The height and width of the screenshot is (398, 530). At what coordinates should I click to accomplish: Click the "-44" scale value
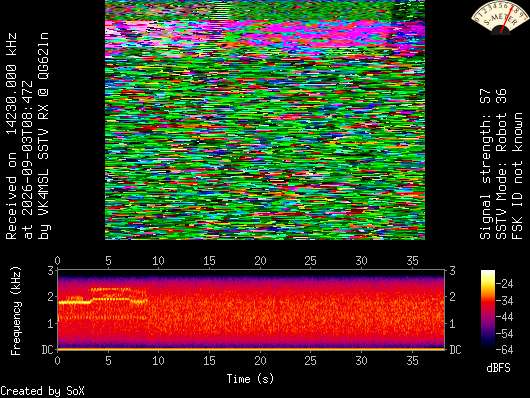(x=505, y=317)
